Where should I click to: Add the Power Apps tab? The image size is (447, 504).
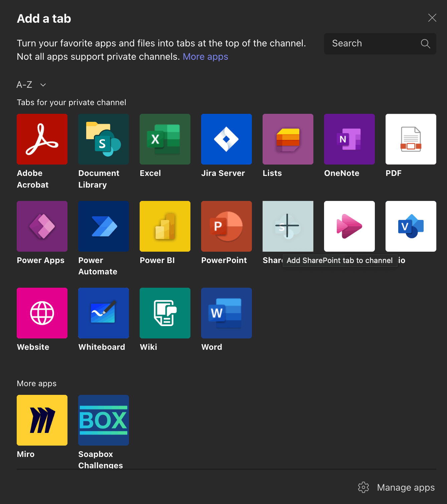coord(42,226)
